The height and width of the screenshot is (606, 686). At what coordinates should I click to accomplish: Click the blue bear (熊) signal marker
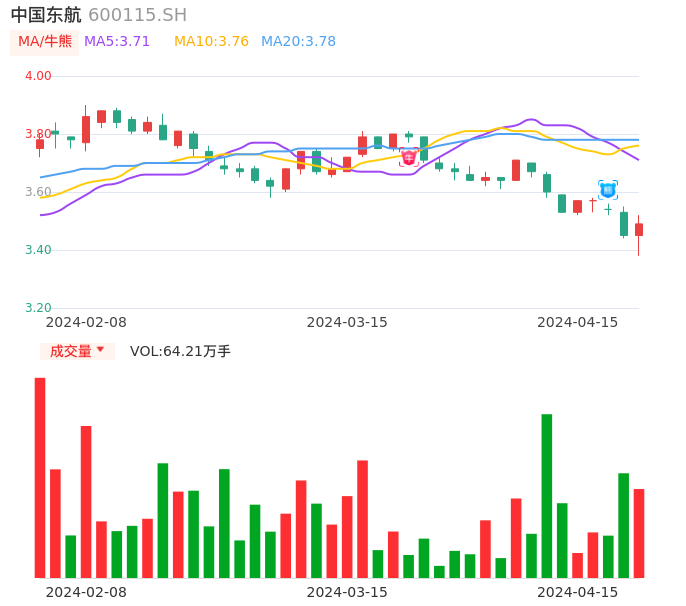(x=608, y=189)
